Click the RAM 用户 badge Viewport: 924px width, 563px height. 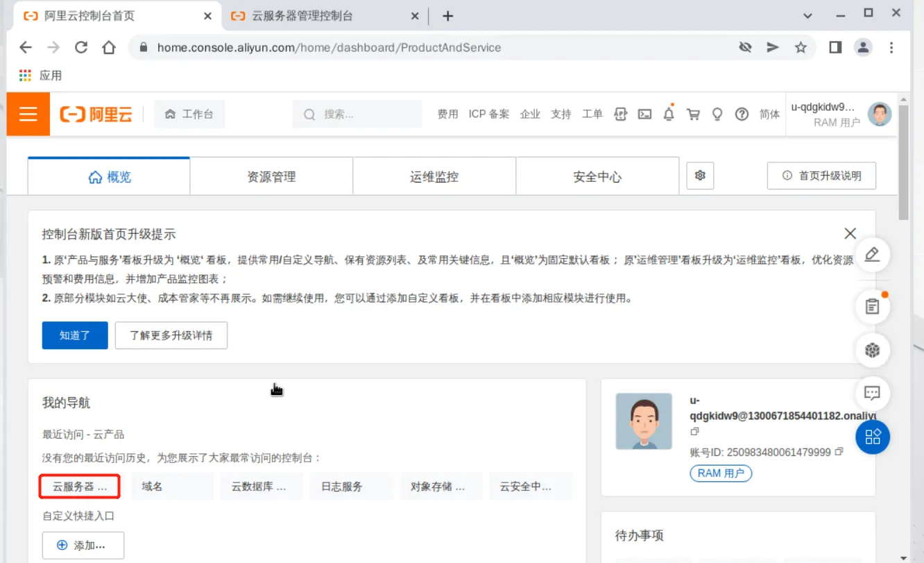721,473
